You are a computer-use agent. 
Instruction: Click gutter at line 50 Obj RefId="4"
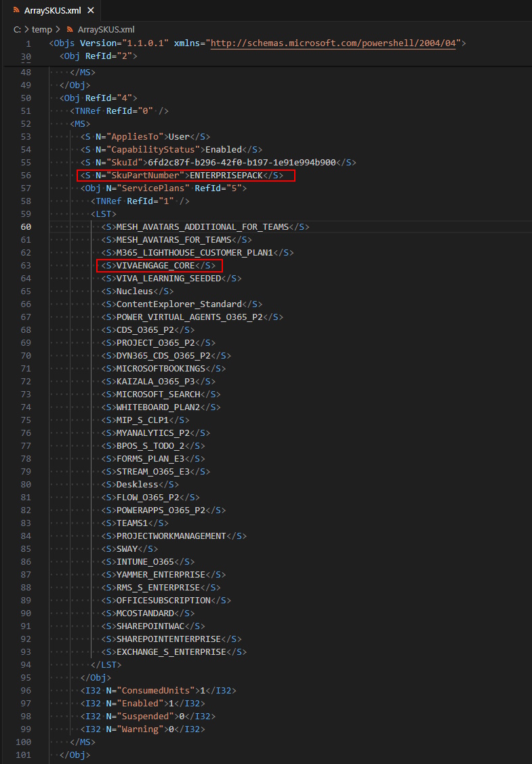(x=26, y=98)
